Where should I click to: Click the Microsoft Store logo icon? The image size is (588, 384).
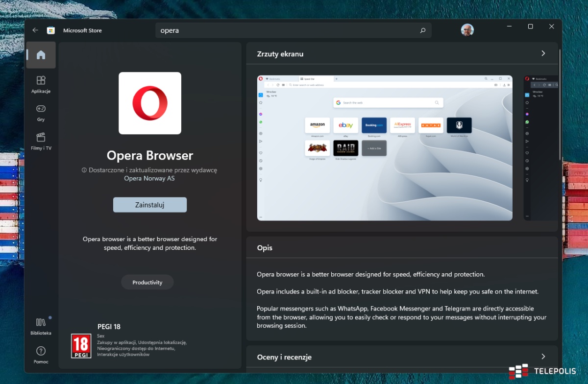pos(50,30)
